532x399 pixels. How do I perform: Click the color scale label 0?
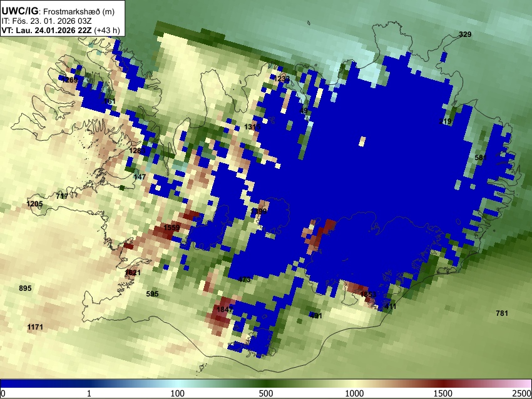point(3,393)
